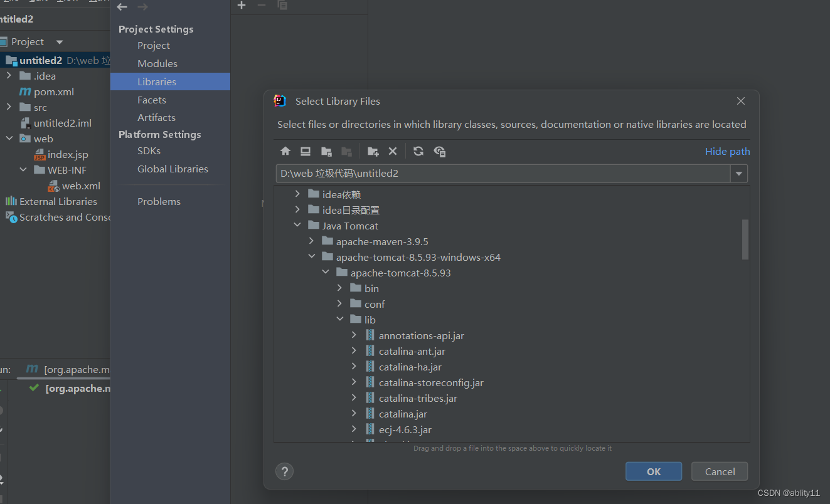Click the catalina.jar archive icon
The height and width of the screenshot is (504, 830).
(x=370, y=414)
